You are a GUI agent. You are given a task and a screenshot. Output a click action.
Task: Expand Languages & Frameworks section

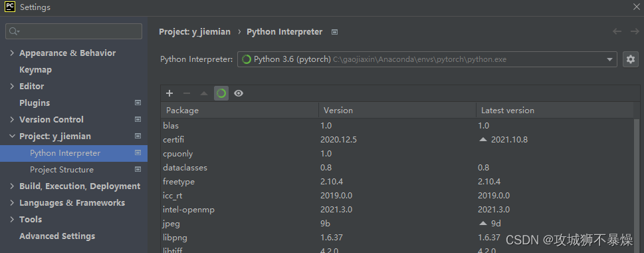point(11,203)
